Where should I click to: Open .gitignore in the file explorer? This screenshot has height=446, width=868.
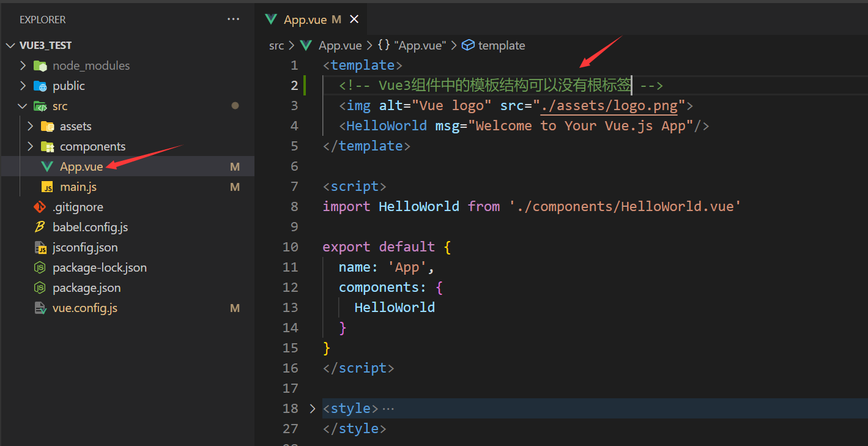click(78, 207)
